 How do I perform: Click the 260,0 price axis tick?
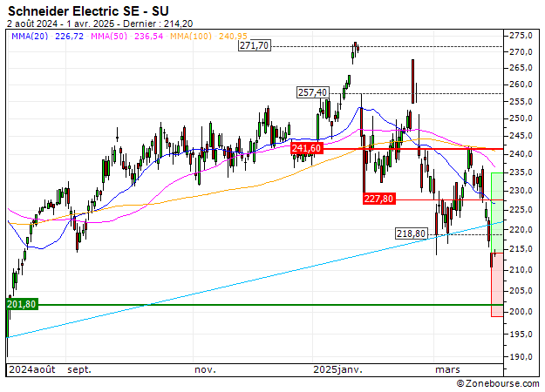coord(521,84)
